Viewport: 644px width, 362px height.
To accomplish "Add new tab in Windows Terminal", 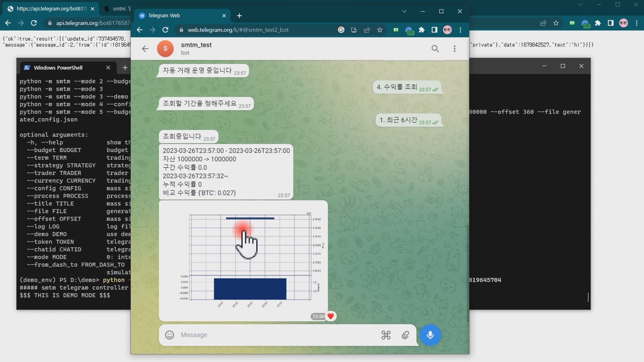I will click(125, 68).
